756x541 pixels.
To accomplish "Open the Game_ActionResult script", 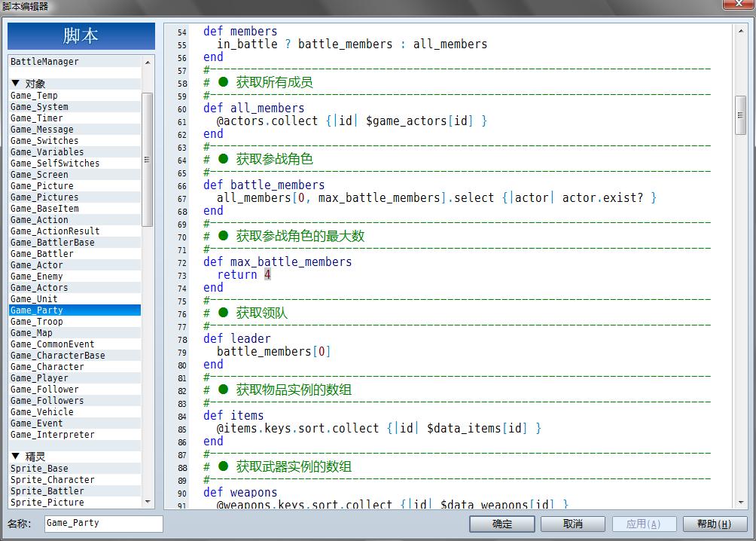I will [75, 231].
